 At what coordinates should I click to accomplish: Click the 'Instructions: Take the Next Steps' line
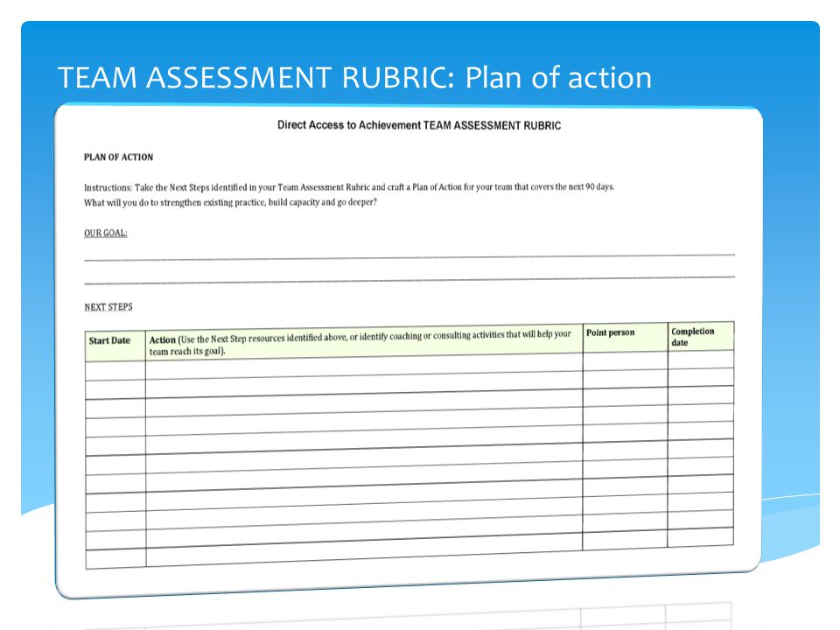(349, 187)
